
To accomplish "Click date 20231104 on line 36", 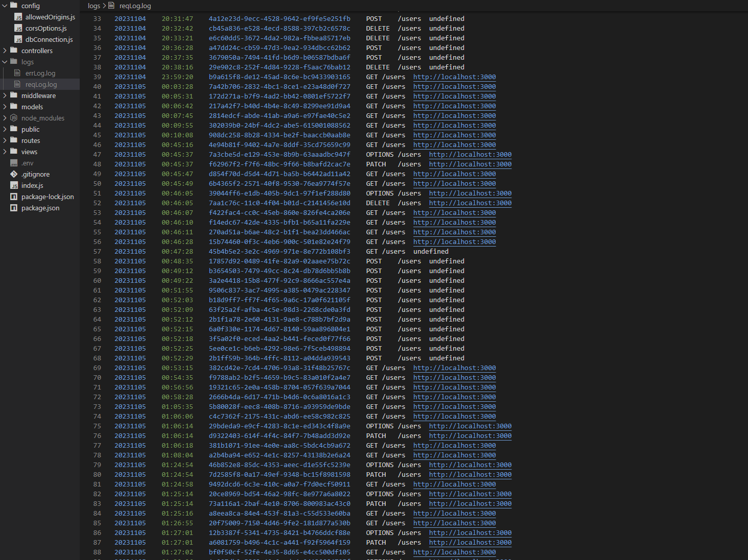I will [x=130, y=48].
